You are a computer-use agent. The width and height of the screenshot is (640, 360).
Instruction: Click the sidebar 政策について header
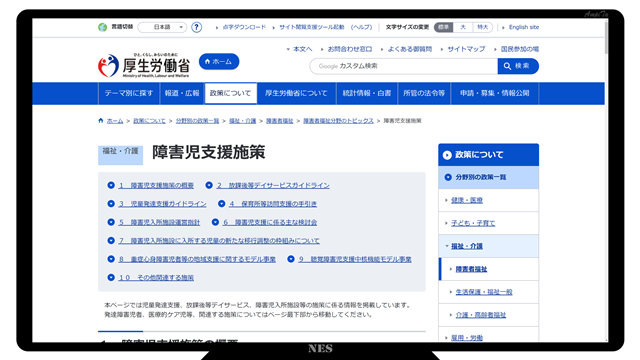pyautogui.click(x=489, y=155)
